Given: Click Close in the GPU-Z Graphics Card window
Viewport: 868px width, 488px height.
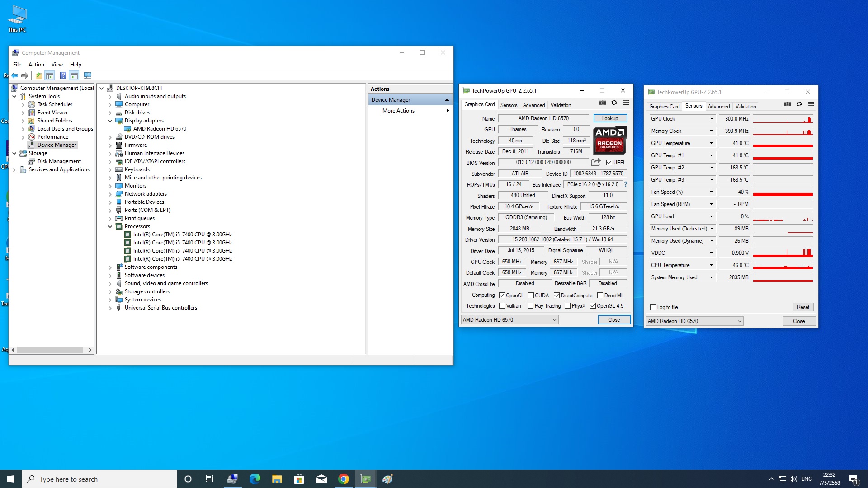Looking at the screenshot, I should point(614,320).
